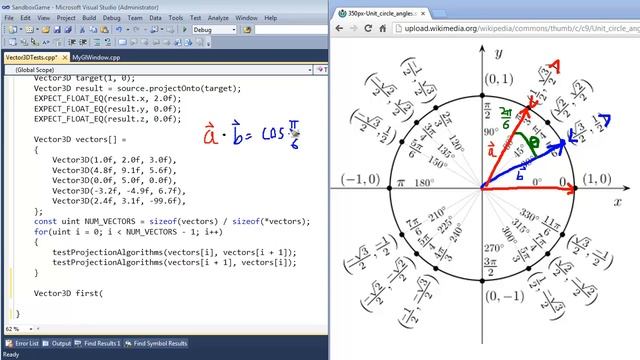Close the Vector3DTests.cpp tab
This screenshot has height=360, width=640.
[64, 58]
